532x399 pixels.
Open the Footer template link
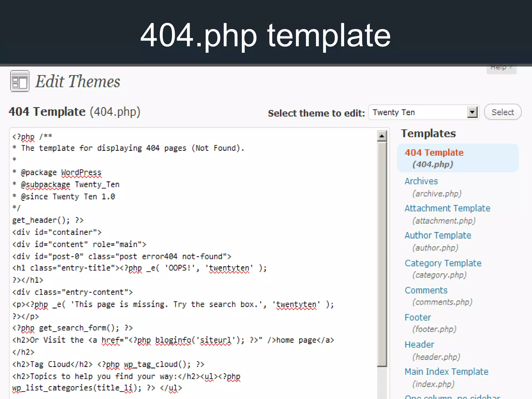418,317
